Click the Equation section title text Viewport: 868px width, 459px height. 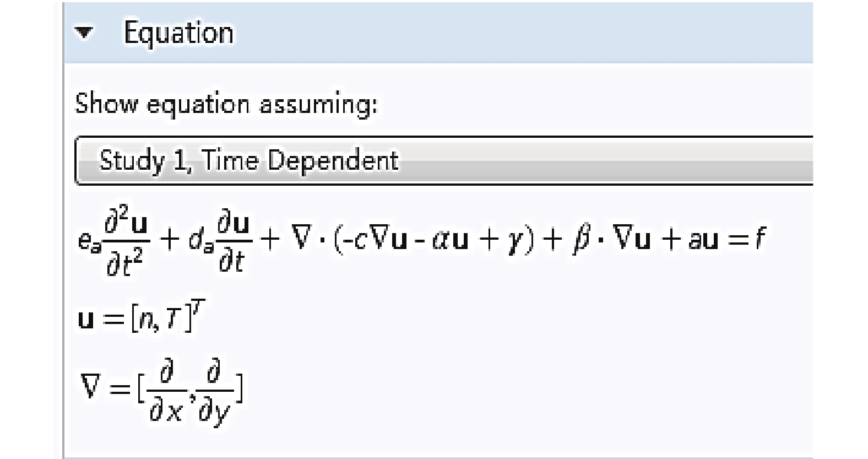click(179, 33)
